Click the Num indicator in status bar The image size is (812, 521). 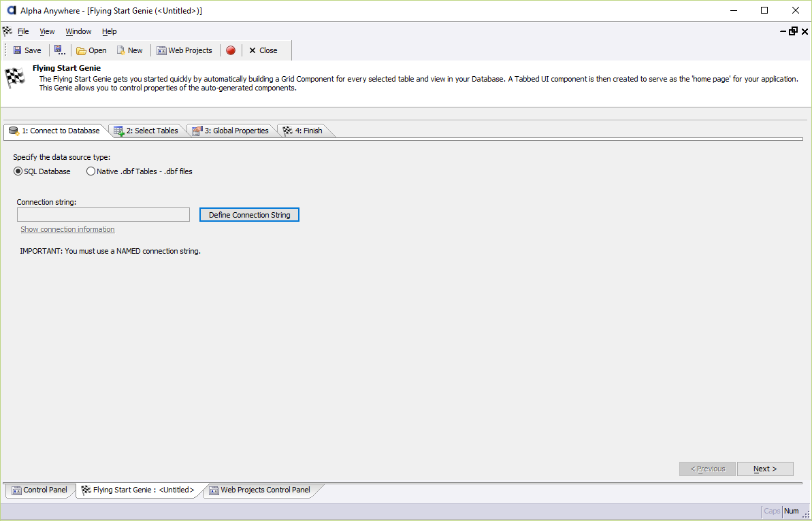pos(792,511)
